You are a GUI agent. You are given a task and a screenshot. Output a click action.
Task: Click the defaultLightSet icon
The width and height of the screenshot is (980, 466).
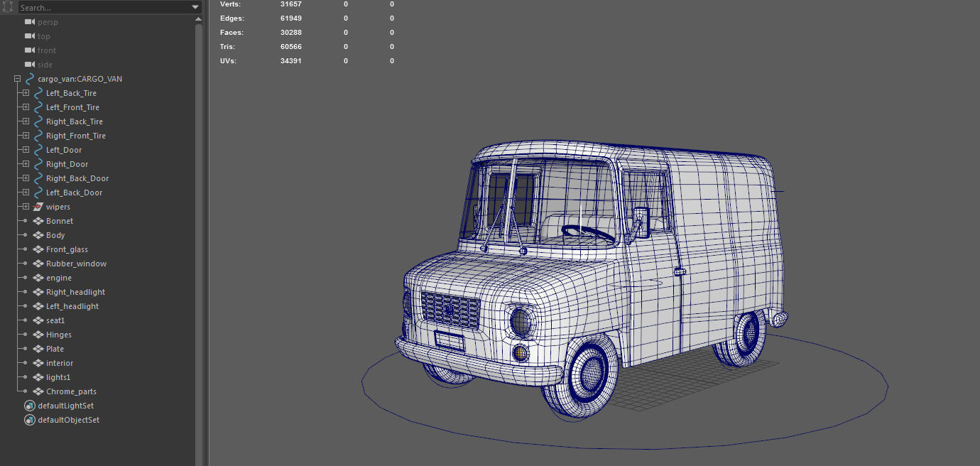point(29,406)
